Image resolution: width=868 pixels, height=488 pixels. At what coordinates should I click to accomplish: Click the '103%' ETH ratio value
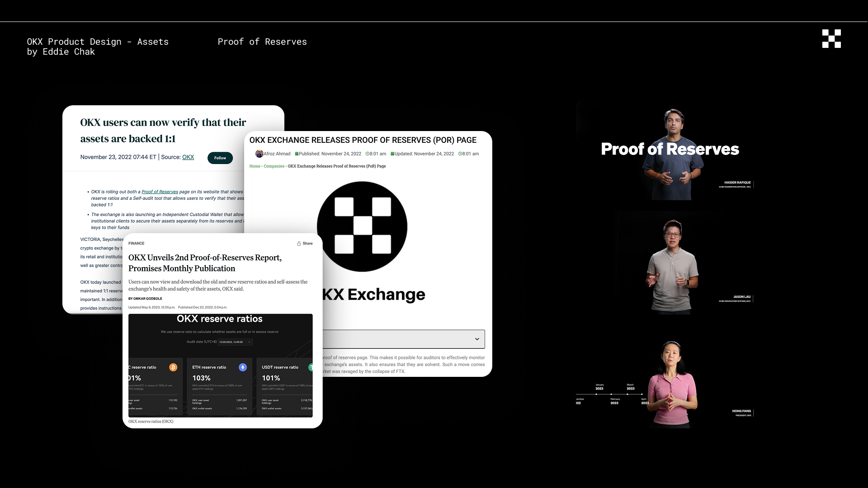201,378
